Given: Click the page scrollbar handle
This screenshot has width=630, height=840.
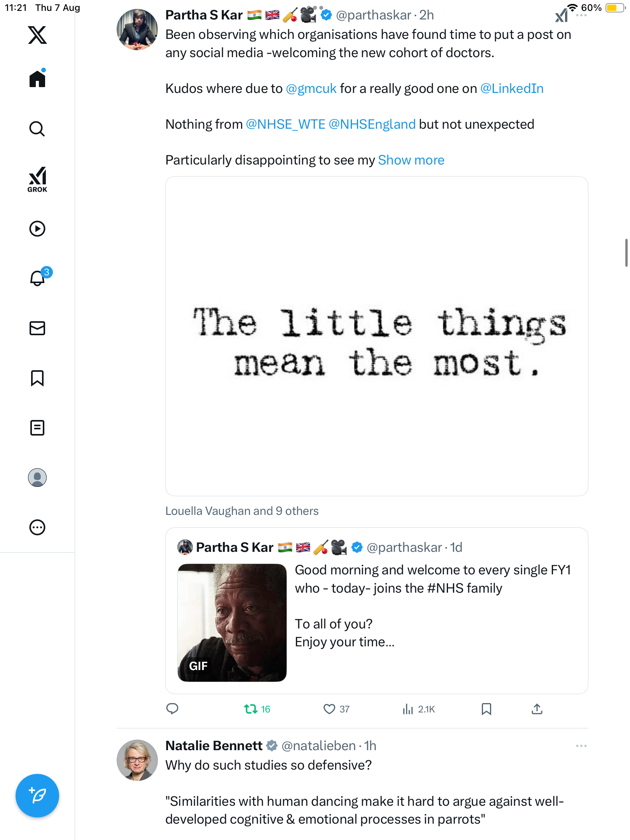Looking at the screenshot, I should (x=626, y=253).
